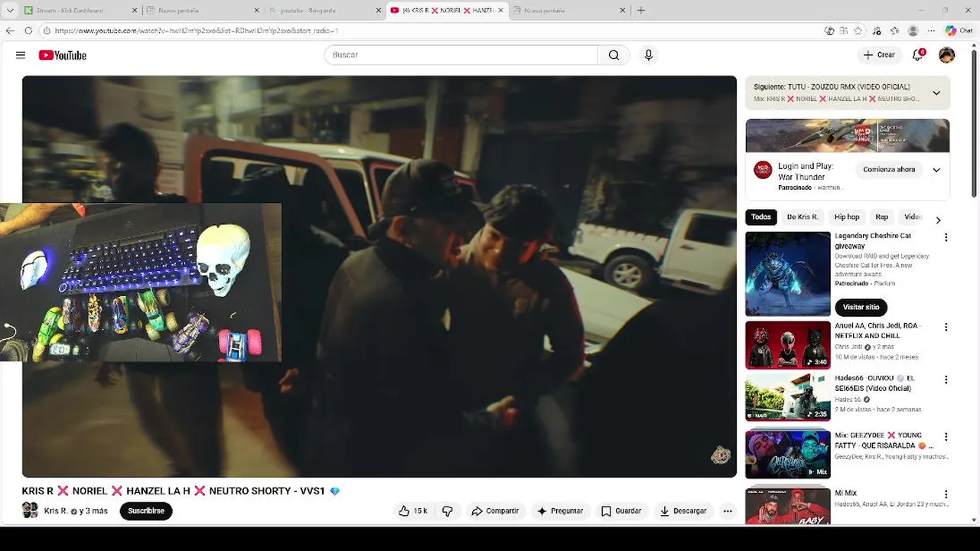Open options for Legendary Cheshire Cat giveaway
This screenshot has height=551, width=980.
point(946,238)
